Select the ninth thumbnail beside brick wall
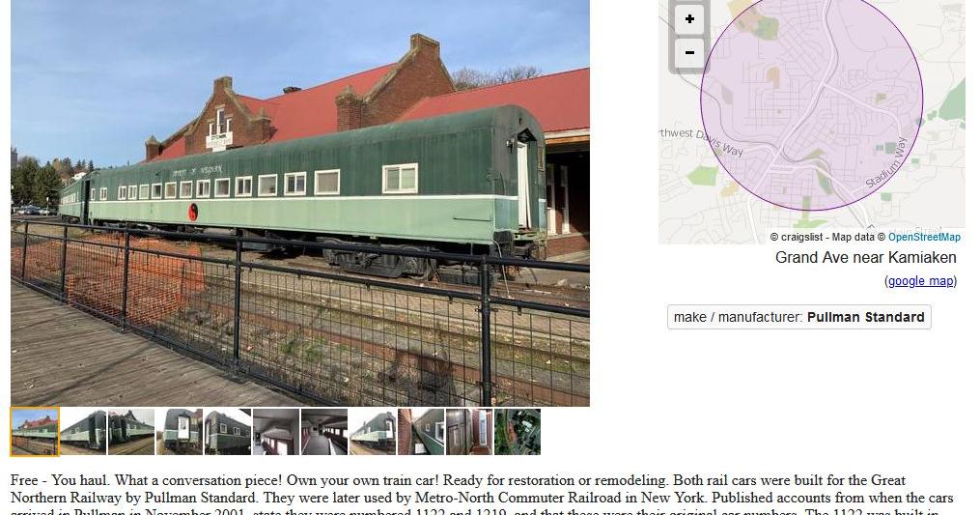980x515 pixels. coord(421,432)
